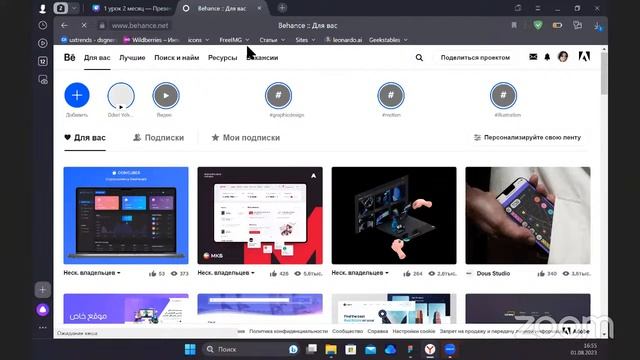Screen dimensions: 640x360
Task: Expand the Статьи bookmarks folder
Action: [272, 40]
